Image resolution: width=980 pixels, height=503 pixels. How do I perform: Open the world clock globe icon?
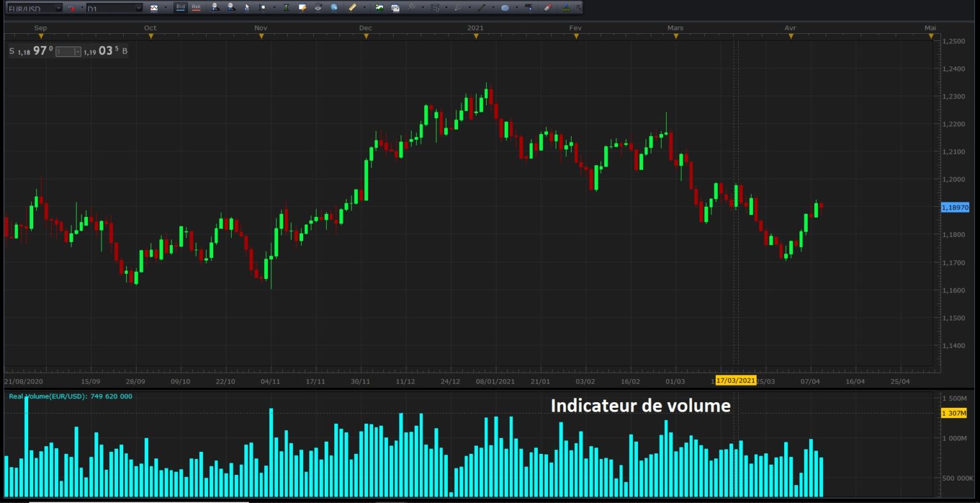click(x=334, y=8)
